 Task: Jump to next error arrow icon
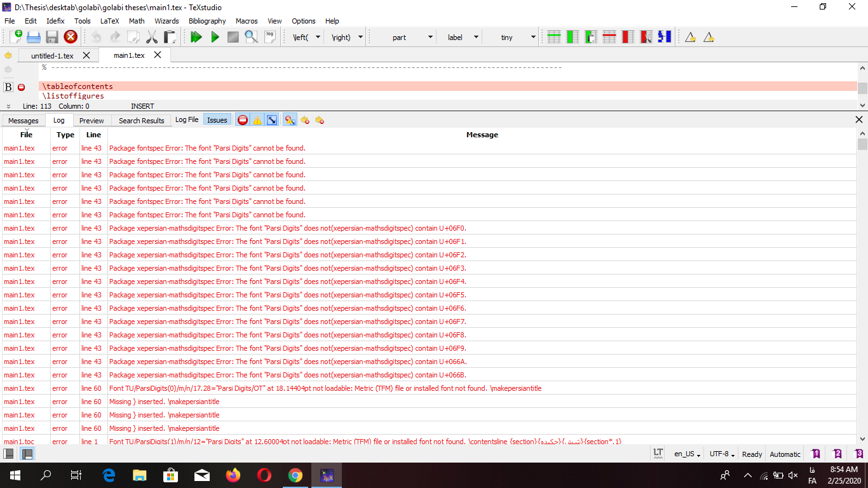(x=320, y=119)
